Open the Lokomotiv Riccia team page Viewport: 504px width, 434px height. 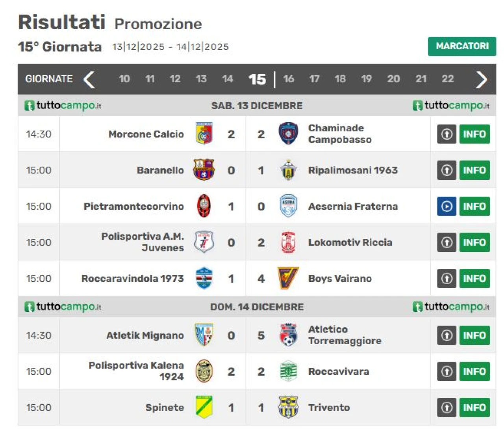pyautogui.click(x=350, y=242)
